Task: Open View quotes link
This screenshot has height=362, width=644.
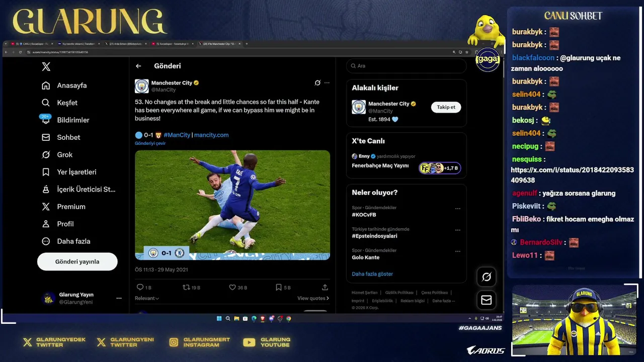Action: click(x=313, y=299)
